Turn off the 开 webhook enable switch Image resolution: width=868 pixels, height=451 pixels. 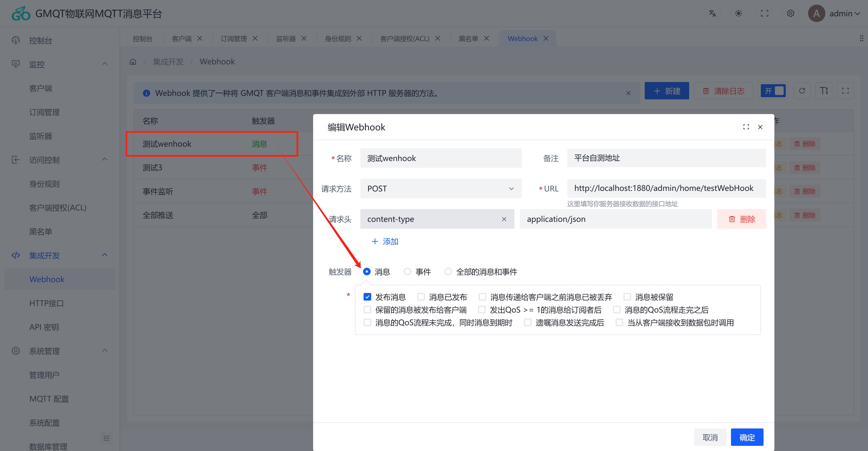[773, 90]
